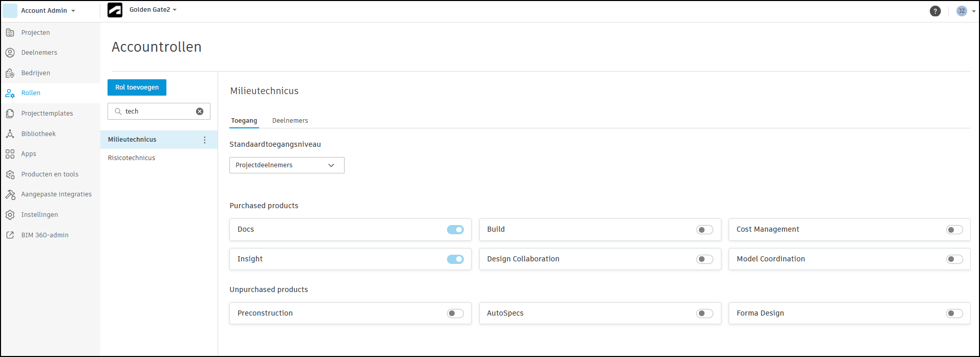This screenshot has height=357, width=980.
Task: Open the help question mark icon
Action: [935, 11]
